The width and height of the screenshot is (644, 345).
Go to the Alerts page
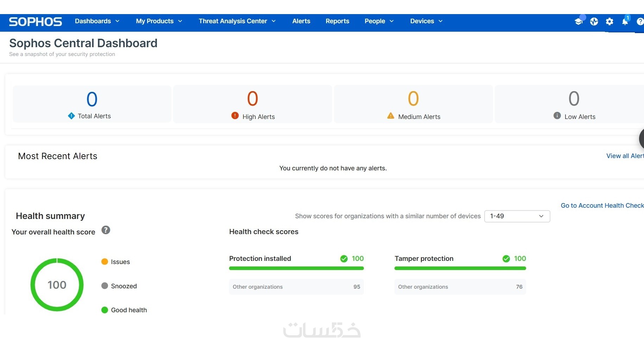[301, 21]
